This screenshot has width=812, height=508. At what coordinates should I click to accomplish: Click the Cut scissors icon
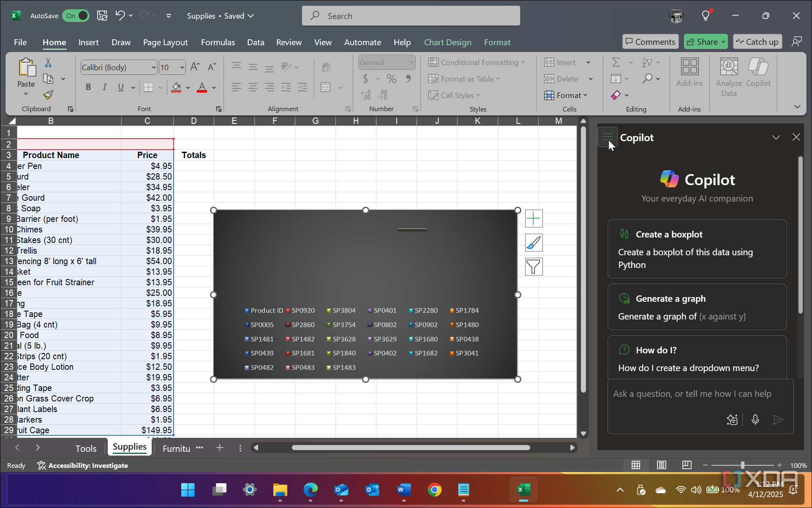(x=48, y=63)
